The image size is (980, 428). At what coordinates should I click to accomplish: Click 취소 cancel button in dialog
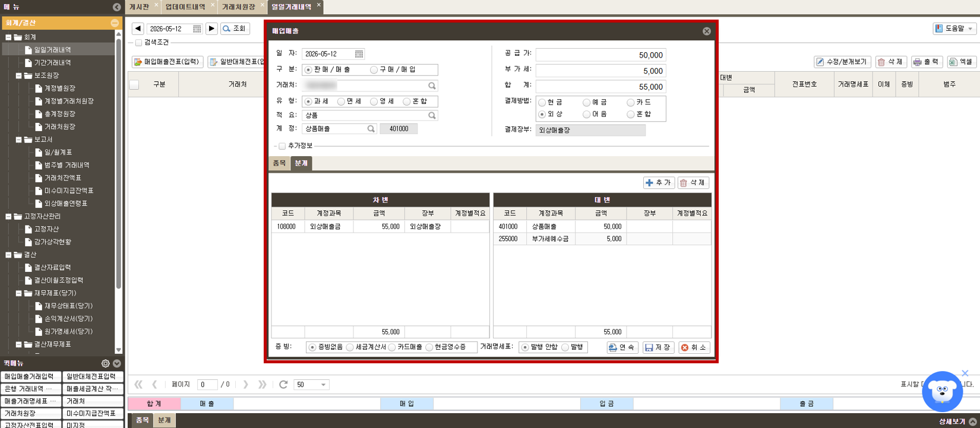click(694, 347)
